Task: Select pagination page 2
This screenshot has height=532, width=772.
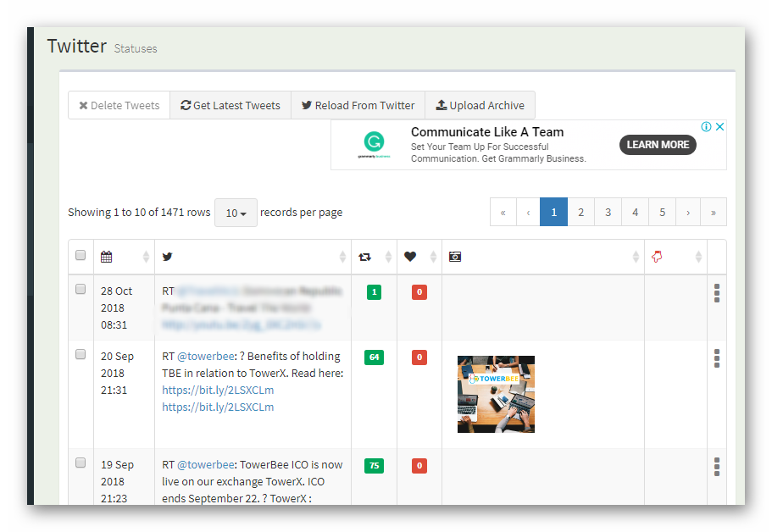Action: pos(581,212)
